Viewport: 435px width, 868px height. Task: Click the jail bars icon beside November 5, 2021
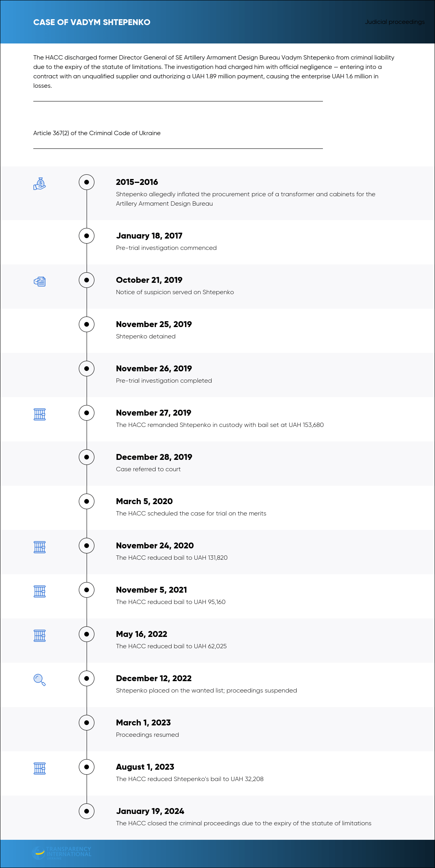[40, 591]
